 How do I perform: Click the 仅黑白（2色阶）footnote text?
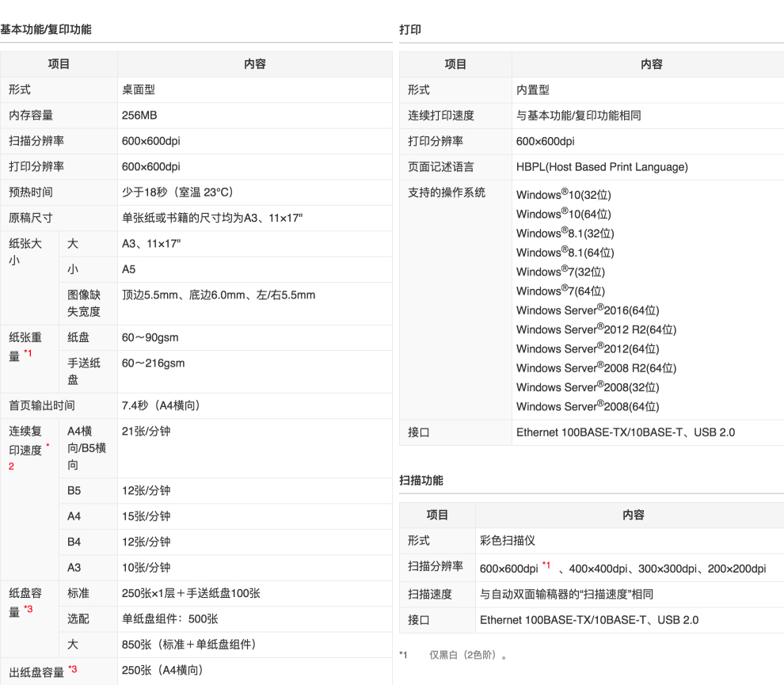[x=467, y=655]
